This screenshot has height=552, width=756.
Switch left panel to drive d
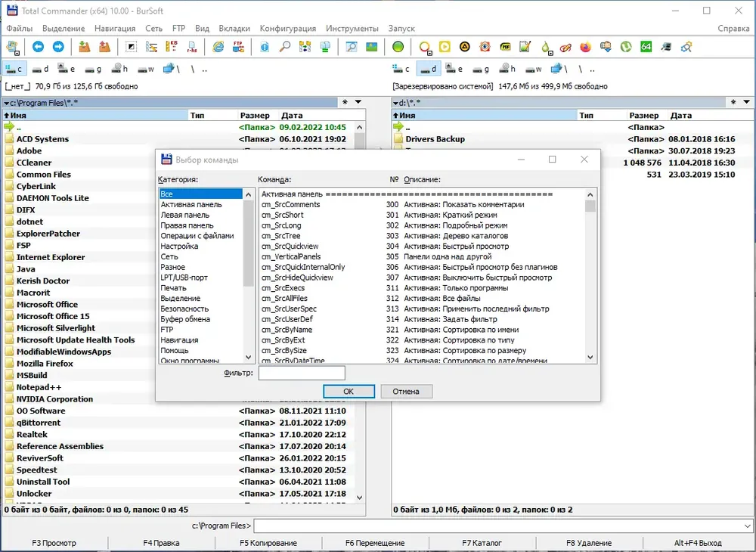coord(40,70)
